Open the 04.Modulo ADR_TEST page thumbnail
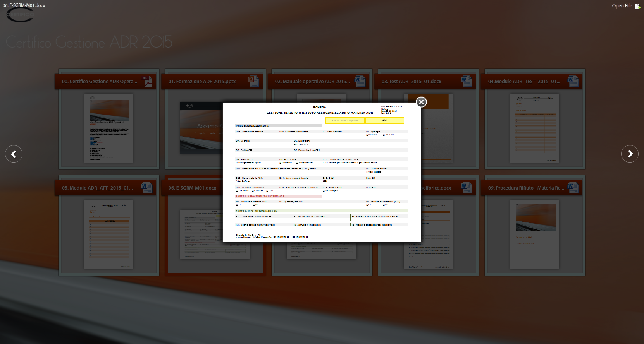The height and width of the screenshot is (344, 644). [x=535, y=128]
